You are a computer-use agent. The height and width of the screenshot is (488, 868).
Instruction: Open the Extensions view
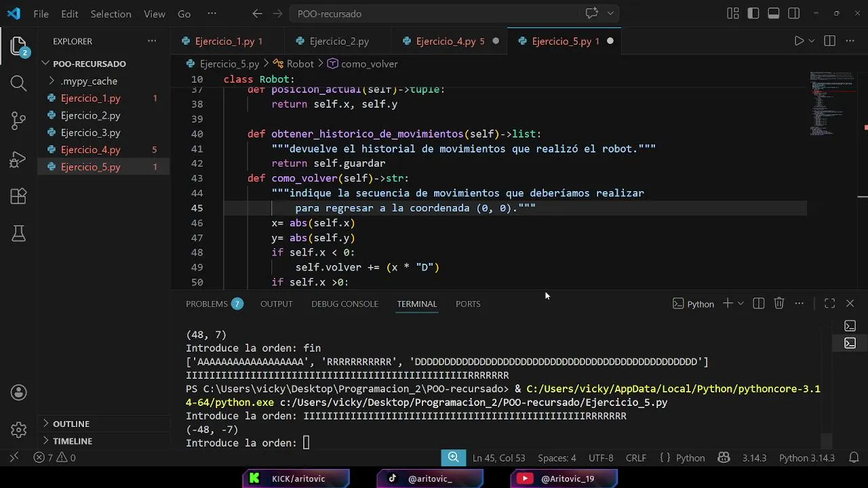point(18,197)
